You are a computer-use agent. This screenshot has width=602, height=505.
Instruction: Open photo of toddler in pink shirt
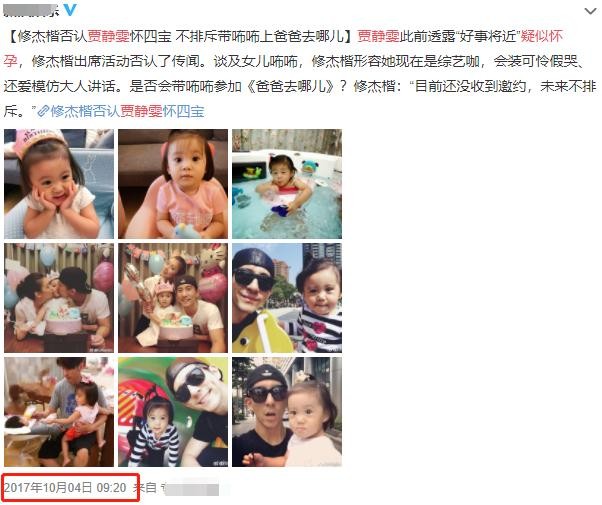[x=173, y=184]
